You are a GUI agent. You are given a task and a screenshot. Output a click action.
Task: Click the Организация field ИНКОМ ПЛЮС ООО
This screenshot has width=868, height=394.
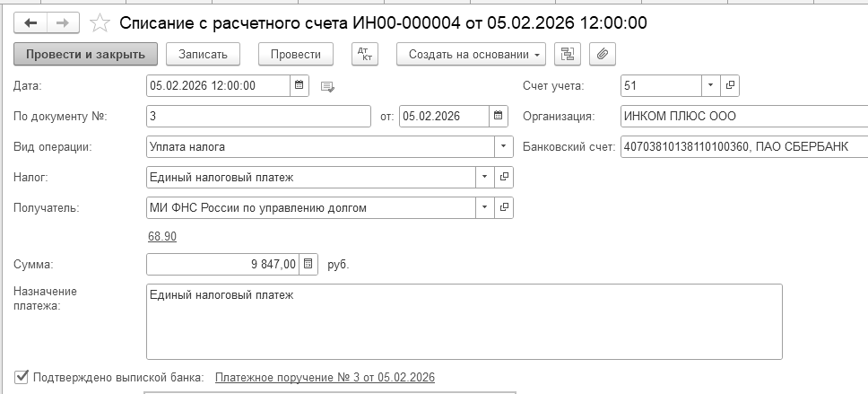click(744, 117)
